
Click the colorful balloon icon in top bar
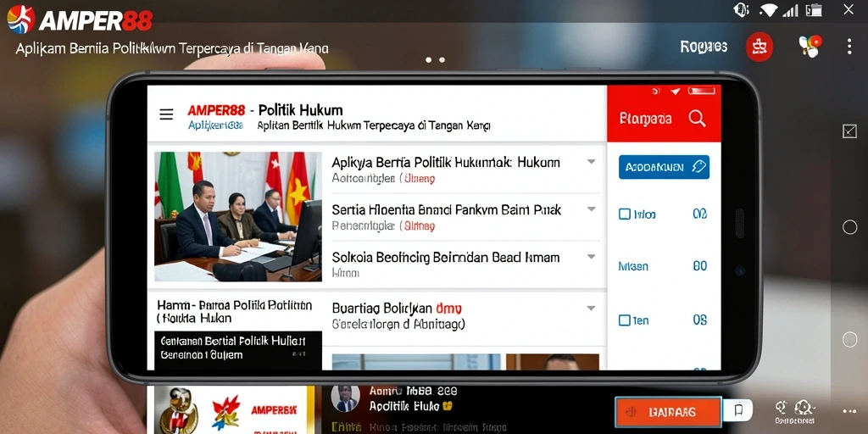[810, 47]
